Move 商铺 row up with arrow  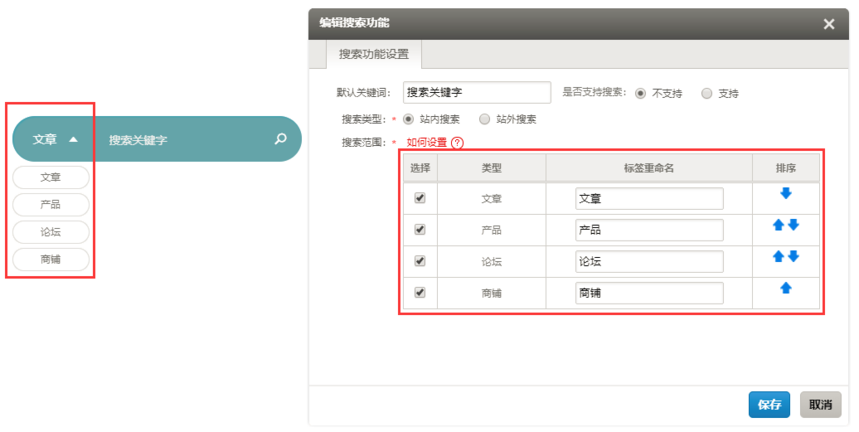pos(786,288)
